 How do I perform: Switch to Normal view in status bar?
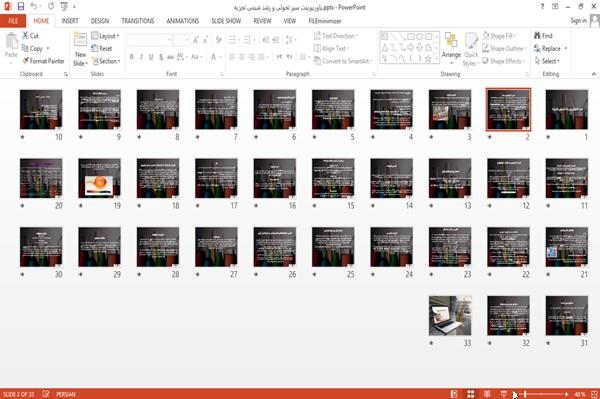pyautogui.click(x=454, y=394)
